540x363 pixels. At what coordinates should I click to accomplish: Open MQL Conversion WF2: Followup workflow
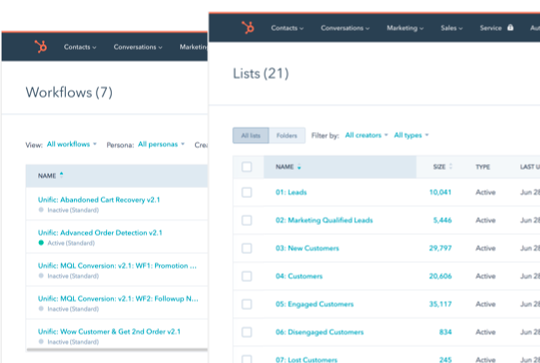[118, 299]
